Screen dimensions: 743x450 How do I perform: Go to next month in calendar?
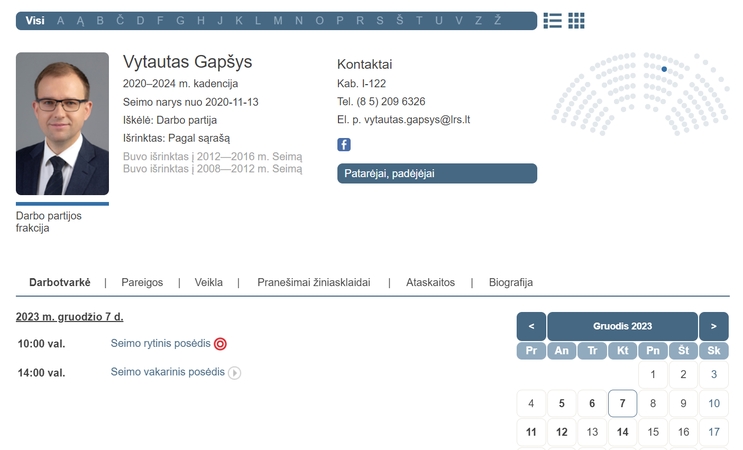click(714, 326)
